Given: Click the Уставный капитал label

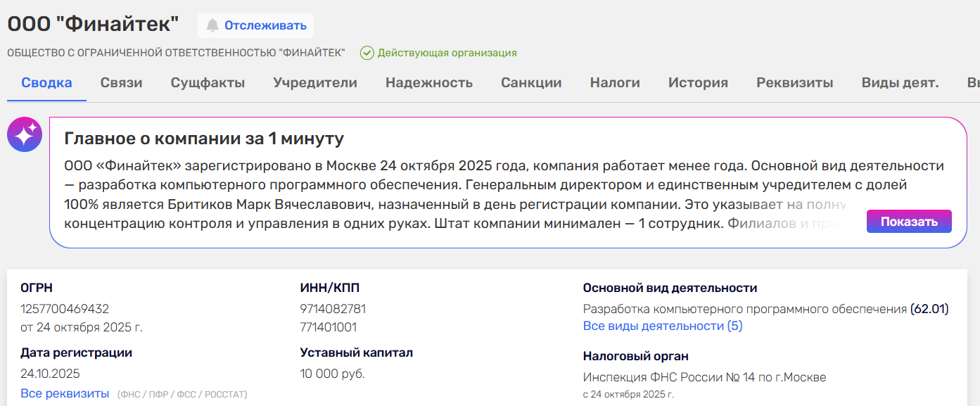Looking at the screenshot, I should 356,353.
